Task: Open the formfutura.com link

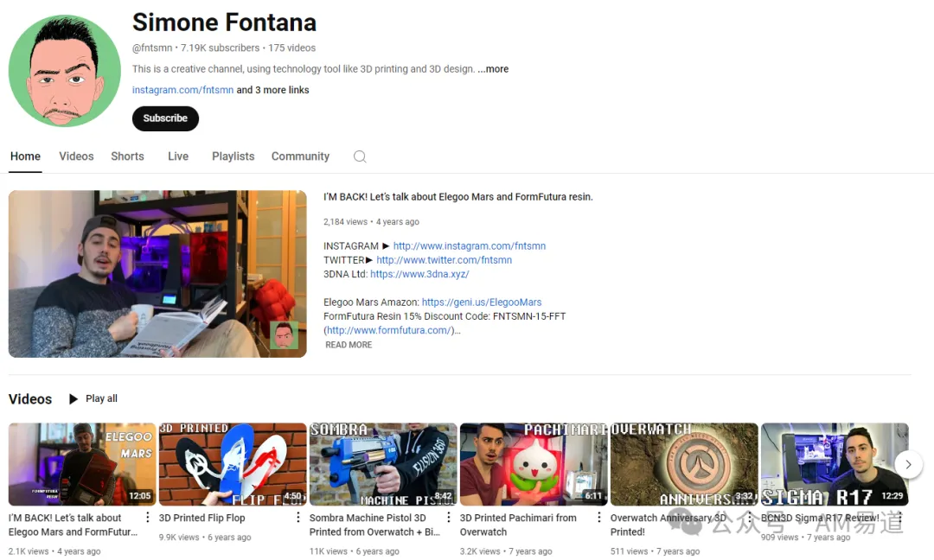Action: point(390,330)
